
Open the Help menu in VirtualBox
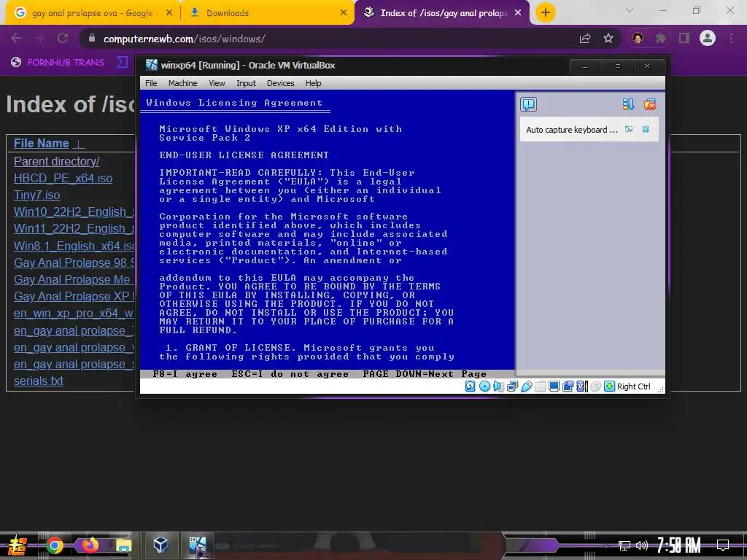pyautogui.click(x=313, y=83)
